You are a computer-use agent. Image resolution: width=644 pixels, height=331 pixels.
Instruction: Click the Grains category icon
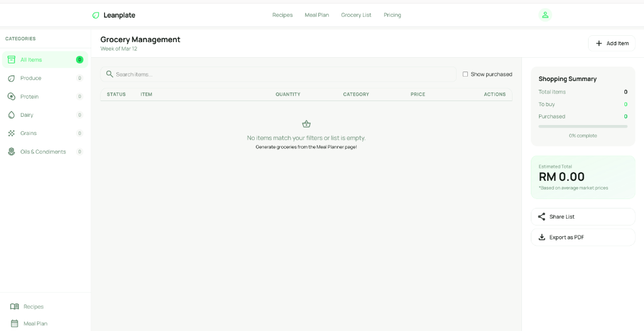(11, 133)
